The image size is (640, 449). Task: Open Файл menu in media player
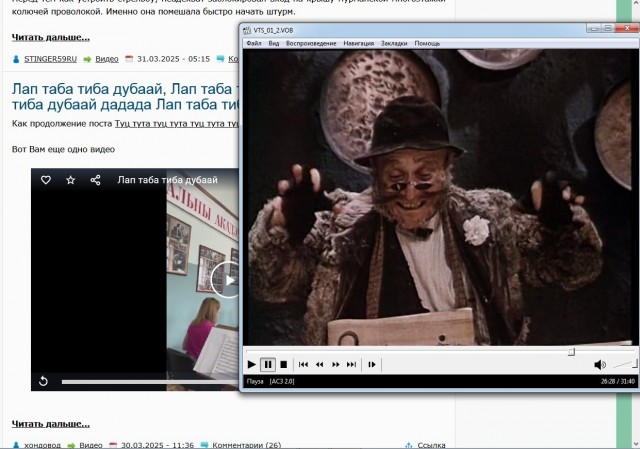pyautogui.click(x=254, y=43)
